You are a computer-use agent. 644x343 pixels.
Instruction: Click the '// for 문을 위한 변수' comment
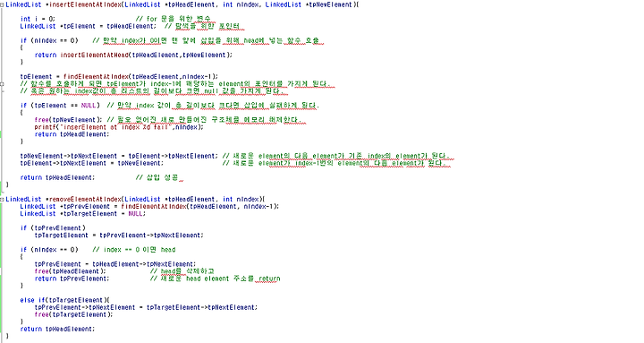pyautogui.click(x=174, y=19)
